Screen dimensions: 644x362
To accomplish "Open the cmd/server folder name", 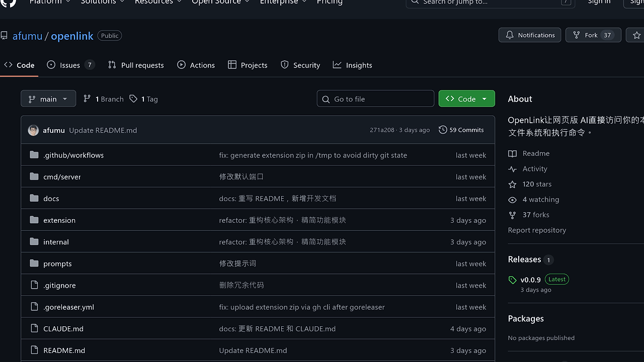I will point(62,176).
